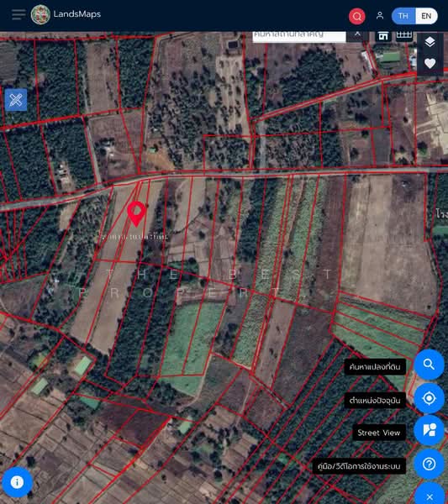Switch language to EN
Screen dimensions: 448x504
coord(426,16)
